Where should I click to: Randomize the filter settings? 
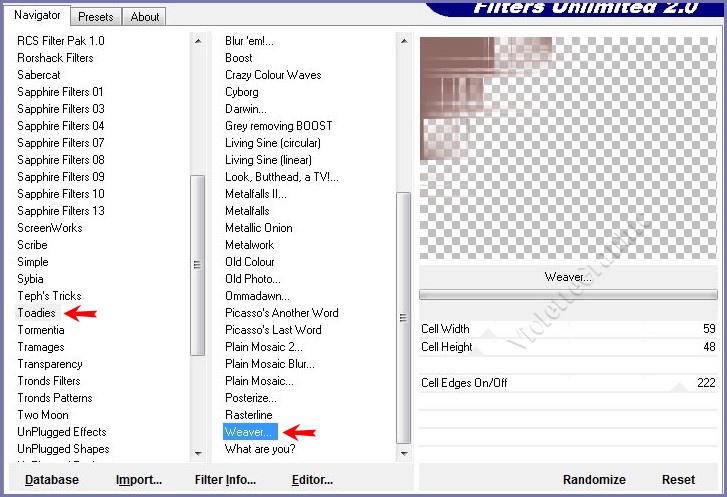click(594, 480)
